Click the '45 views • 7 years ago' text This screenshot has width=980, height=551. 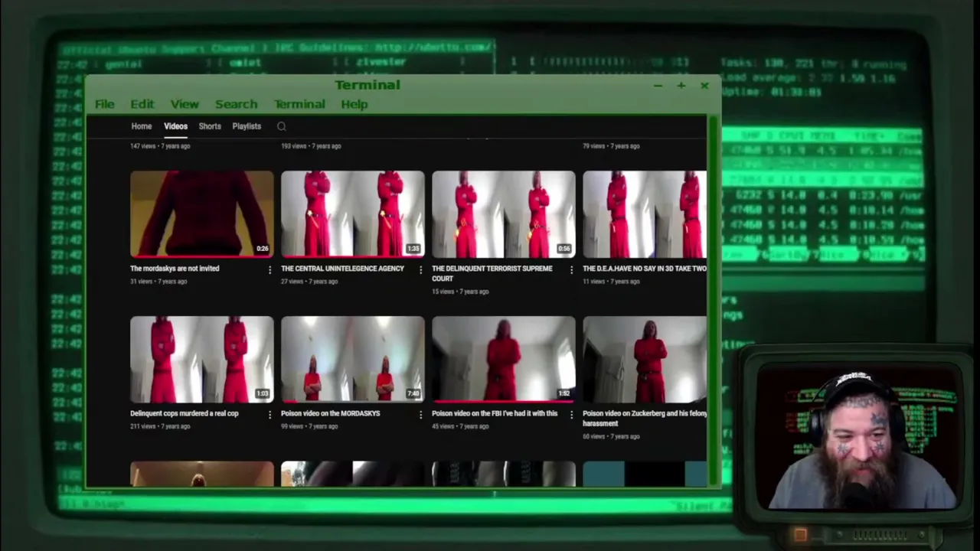tap(460, 426)
